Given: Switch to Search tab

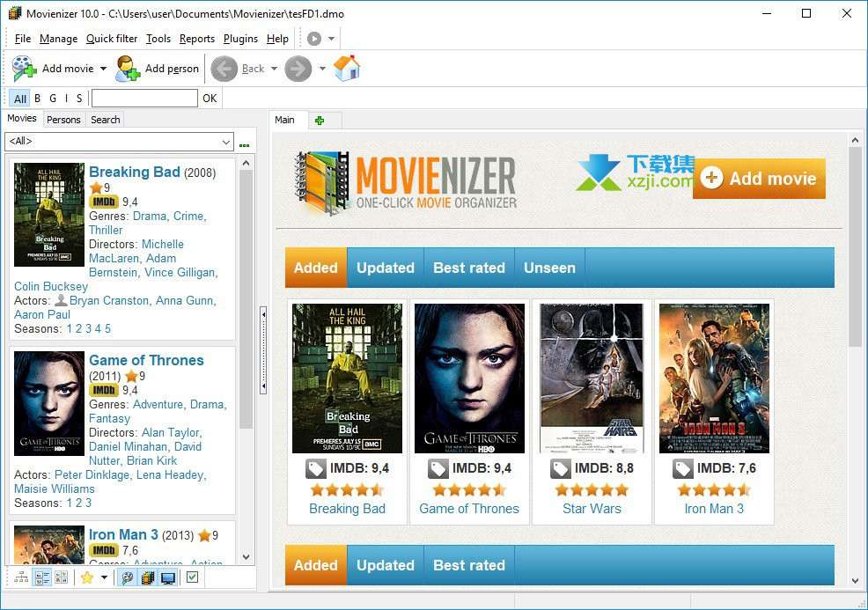Looking at the screenshot, I should pos(105,120).
